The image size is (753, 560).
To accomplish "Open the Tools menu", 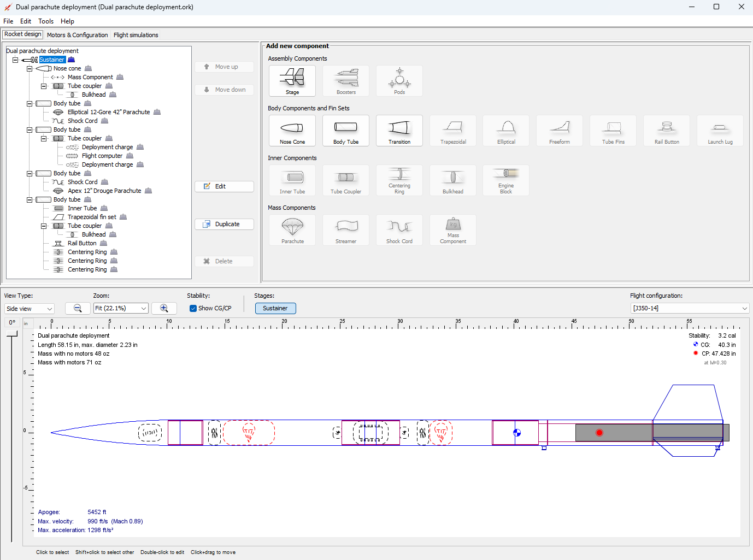I will click(46, 21).
